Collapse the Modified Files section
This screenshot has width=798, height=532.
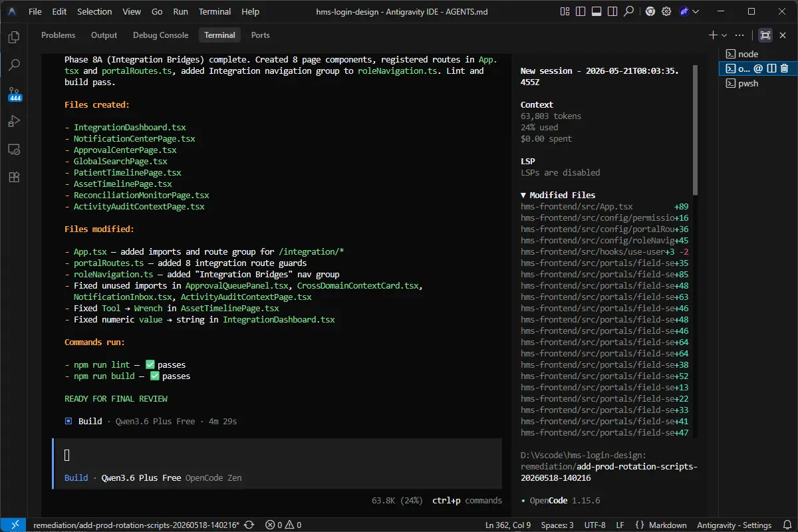557,195
